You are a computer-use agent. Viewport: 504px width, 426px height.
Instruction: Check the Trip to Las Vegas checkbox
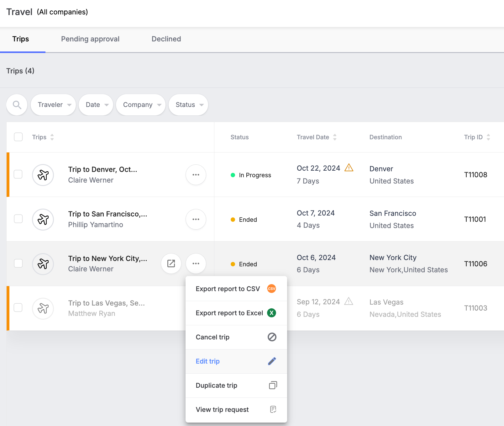coord(18,308)
